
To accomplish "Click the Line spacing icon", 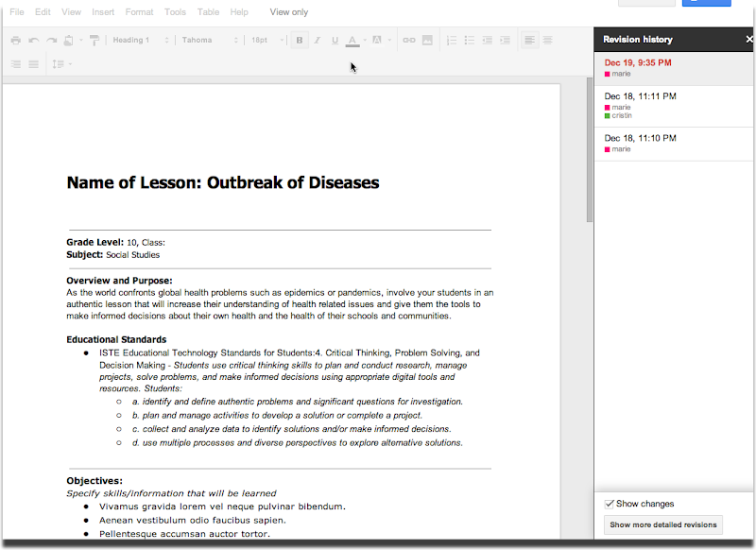I will (x=58, y=64).
